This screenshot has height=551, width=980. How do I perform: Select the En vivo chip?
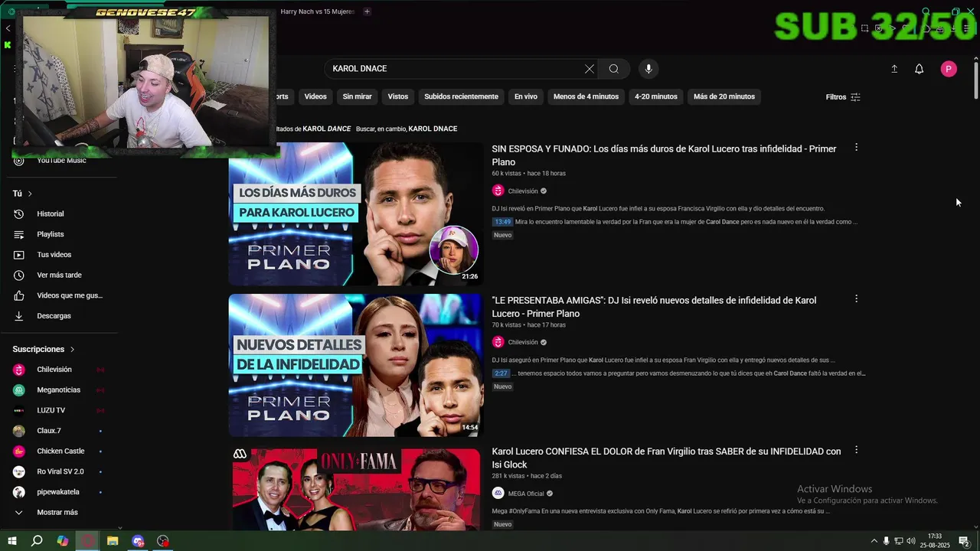[525, 96]
